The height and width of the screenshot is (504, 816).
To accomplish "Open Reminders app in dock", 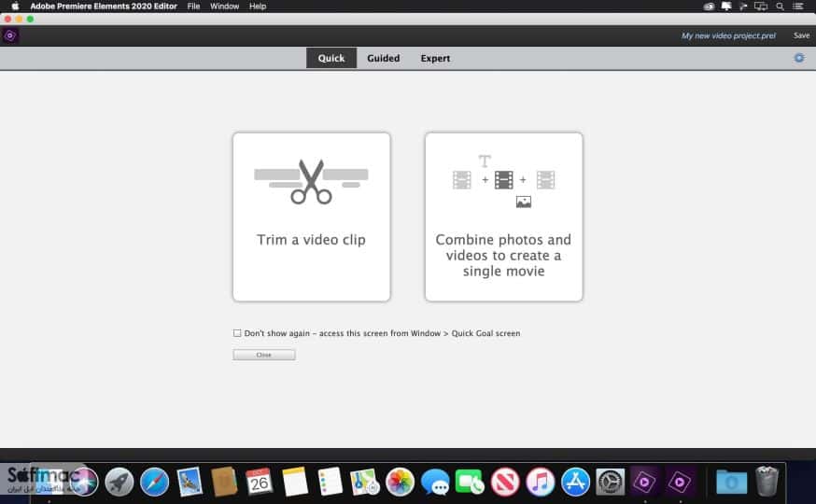I will click(330, 482).
